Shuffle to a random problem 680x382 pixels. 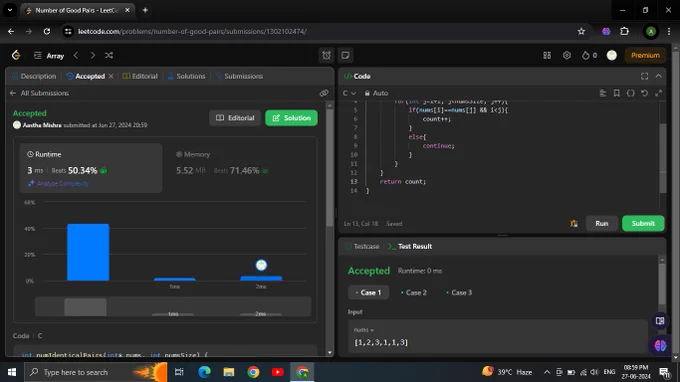[109, 56]
